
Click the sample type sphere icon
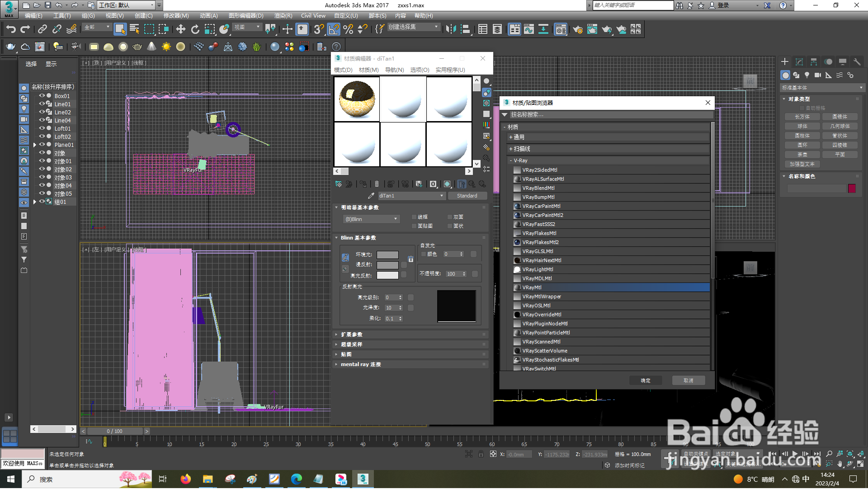(x=486, y=81)
